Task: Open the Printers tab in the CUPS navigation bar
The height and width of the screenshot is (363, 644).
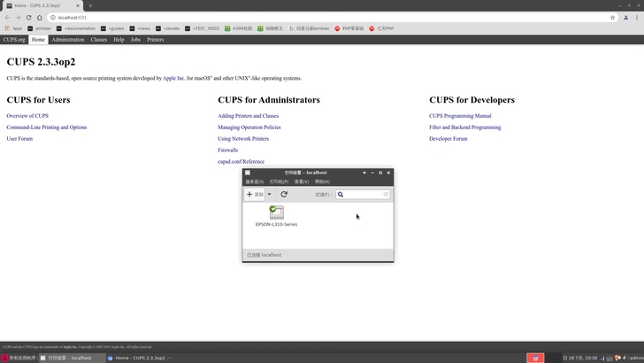Action: tap(156, 40)
